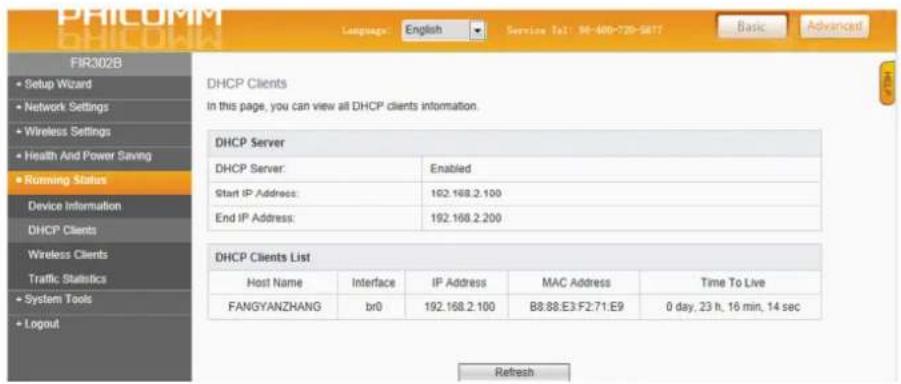
Task: Click the DHCP Clients List section header
Action: pyautogui.click(x=514, y=258)
